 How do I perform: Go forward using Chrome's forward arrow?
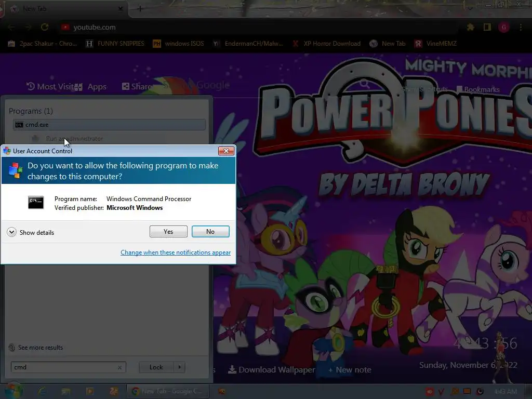28,27
